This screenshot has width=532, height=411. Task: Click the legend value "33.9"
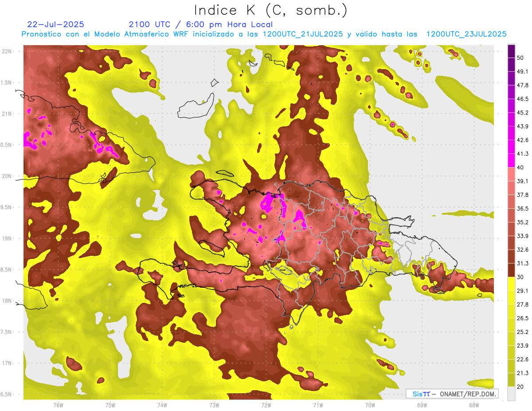click(x=523, y=236)
